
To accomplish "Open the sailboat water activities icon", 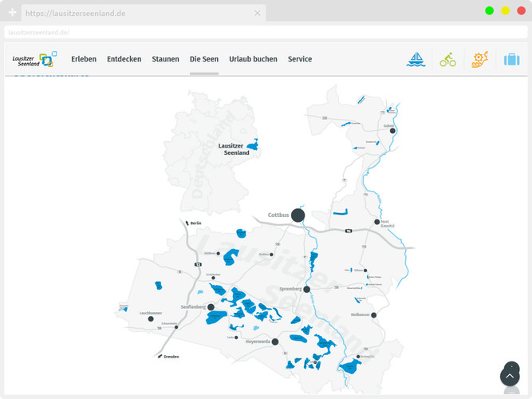I will pyautogui.click(x=416, y=60).
